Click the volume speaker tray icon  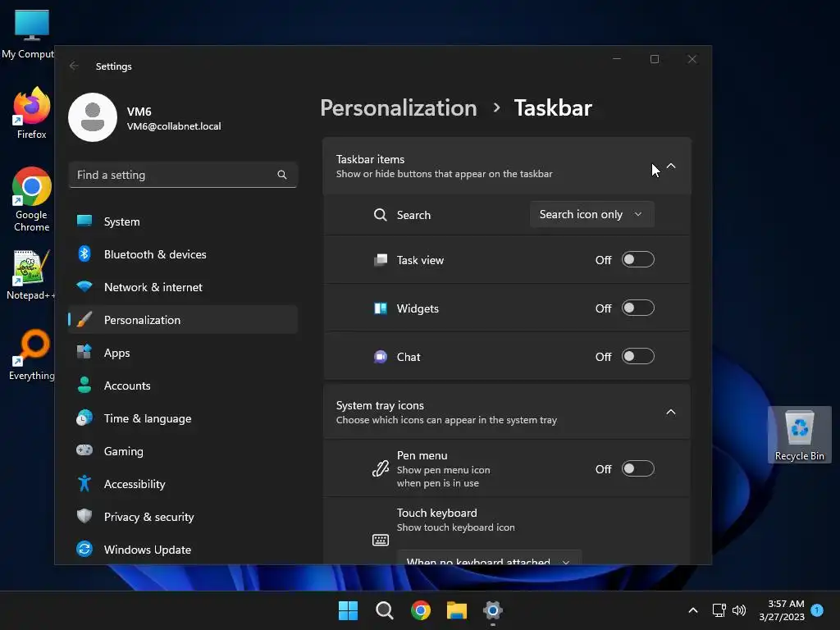pyautogui.click(x=739, y=610)
